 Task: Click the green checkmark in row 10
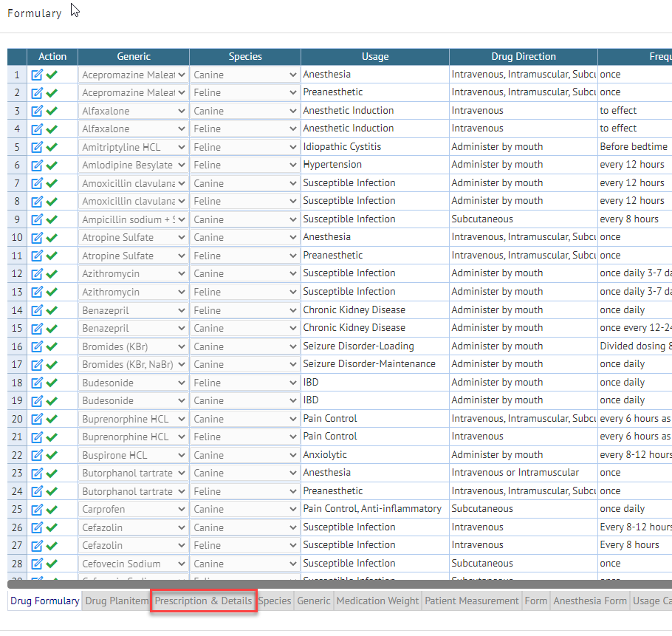52,237
